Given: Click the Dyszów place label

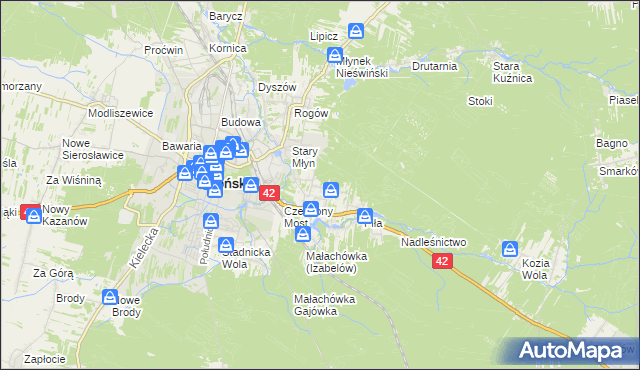Looking at the screenshot, I should pos(278,87).
